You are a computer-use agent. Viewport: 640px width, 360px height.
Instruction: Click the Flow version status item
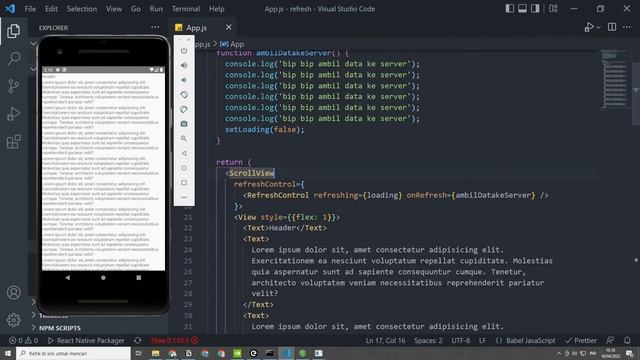pyautogui.click(x=174, y=340)
